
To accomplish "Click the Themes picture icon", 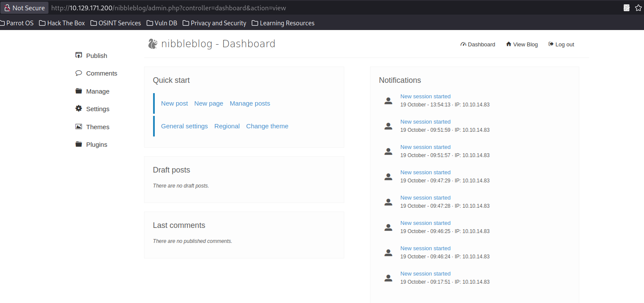I will (x=78, y=127).
